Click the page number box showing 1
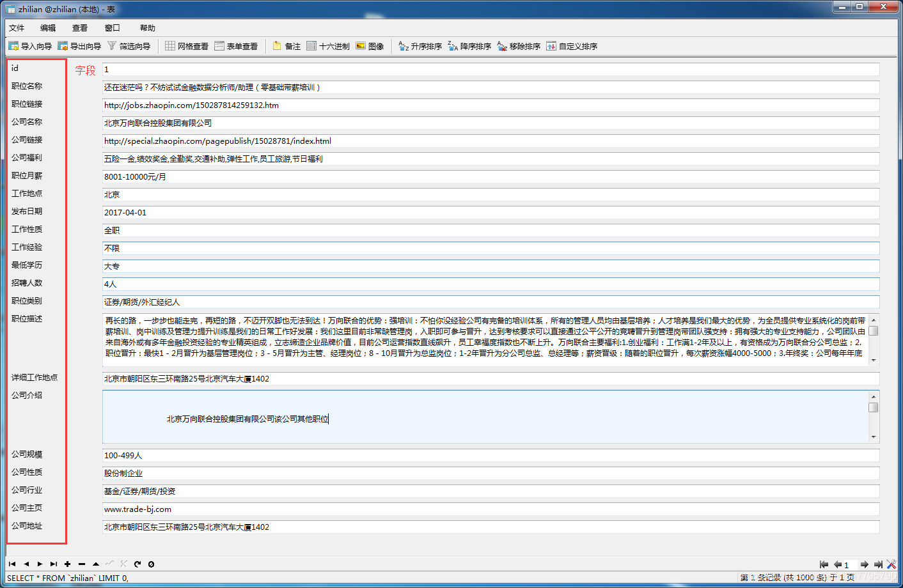Screen dimensions: 903x588 click(850, 565)
